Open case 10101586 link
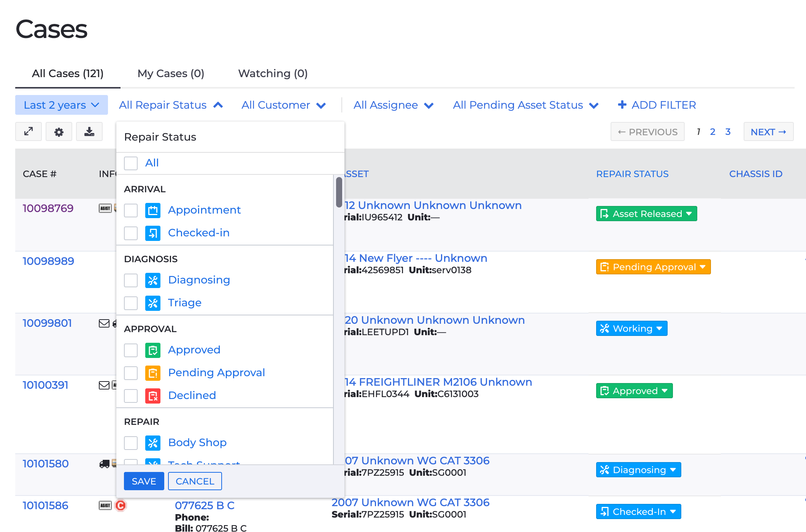806x532 pixels. [45, 505]
